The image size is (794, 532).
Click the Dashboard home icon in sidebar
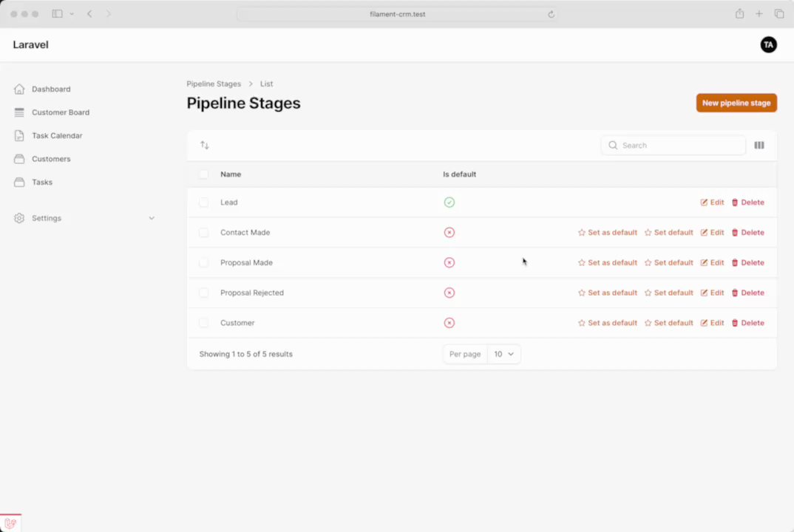click(19, 89)
